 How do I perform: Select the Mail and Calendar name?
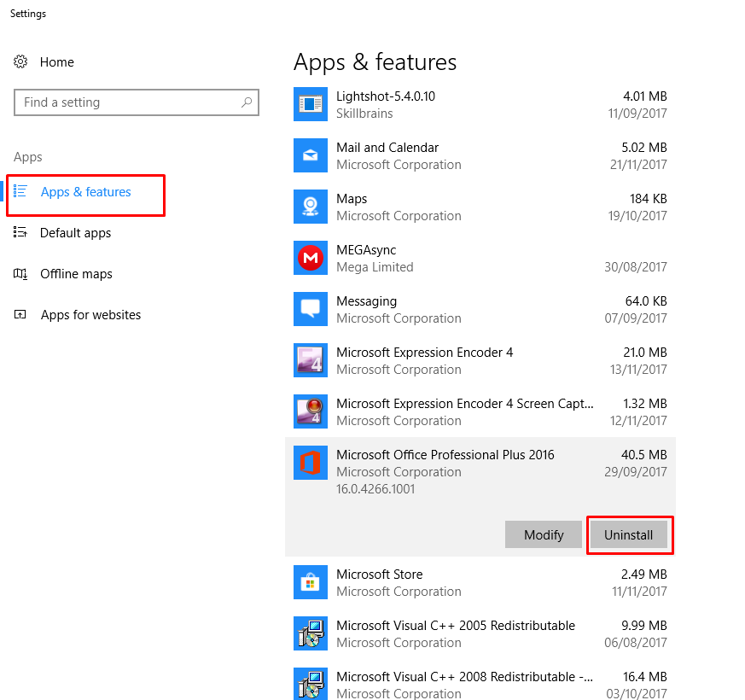point(387,148)
